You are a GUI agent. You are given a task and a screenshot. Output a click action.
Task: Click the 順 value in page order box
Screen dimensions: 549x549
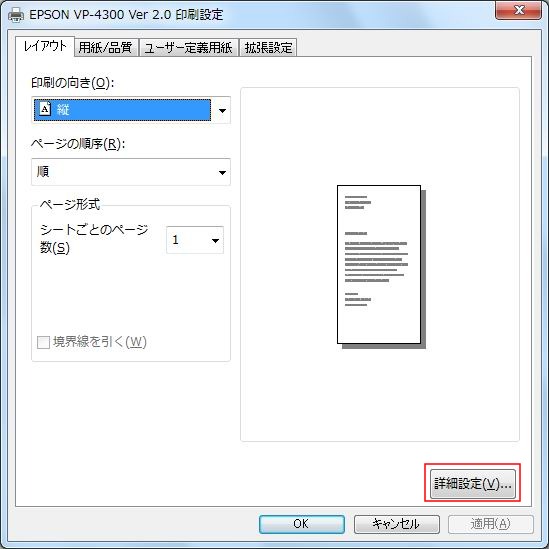(43, 172)
